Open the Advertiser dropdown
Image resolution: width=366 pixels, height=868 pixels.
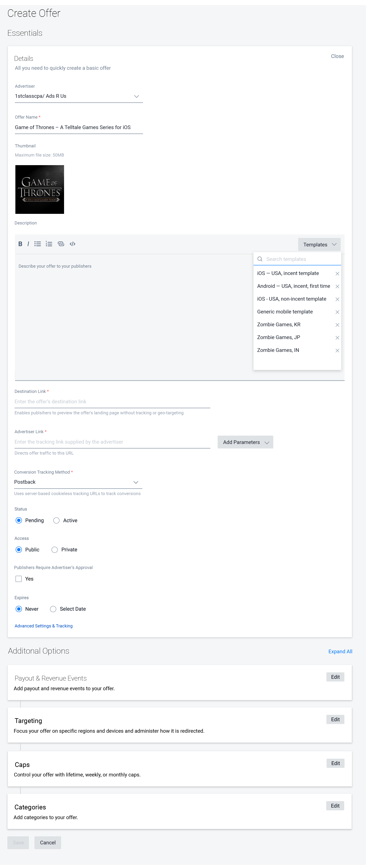[x=79, y=96]
